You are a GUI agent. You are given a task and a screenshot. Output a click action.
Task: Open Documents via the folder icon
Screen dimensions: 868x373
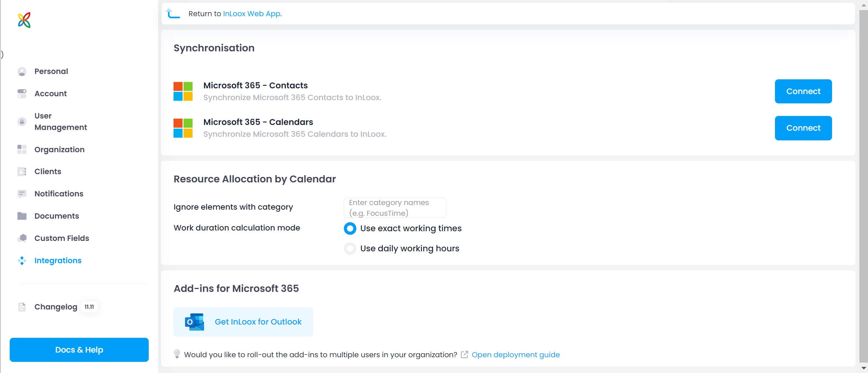click(x=22, y=216)
